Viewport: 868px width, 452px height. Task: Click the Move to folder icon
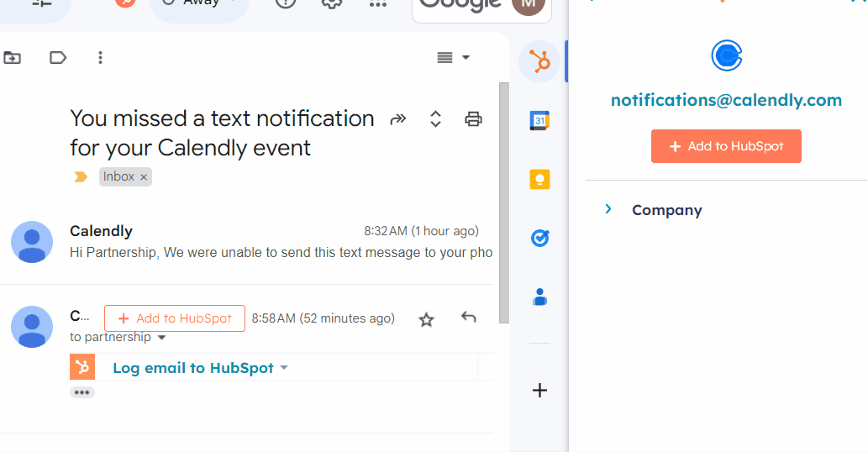(x=12, y=57)
